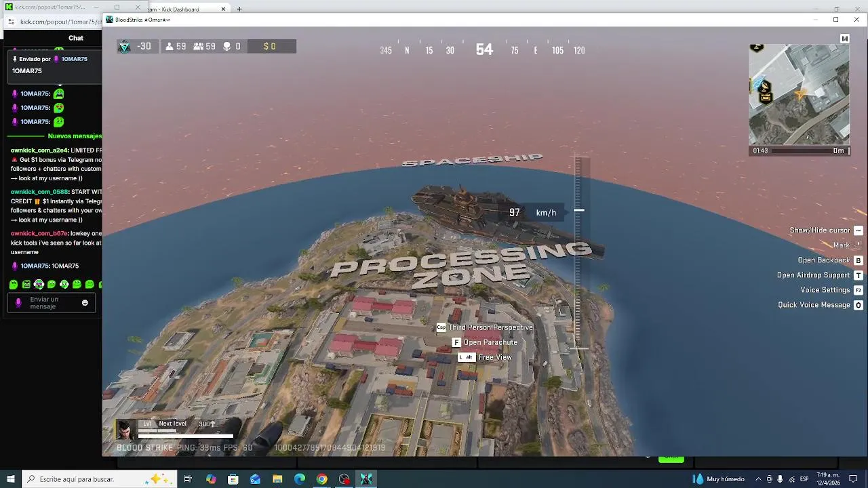The image size is (868, 488).
Task: Close the Kick Dashboard tab
Action: 224,9
